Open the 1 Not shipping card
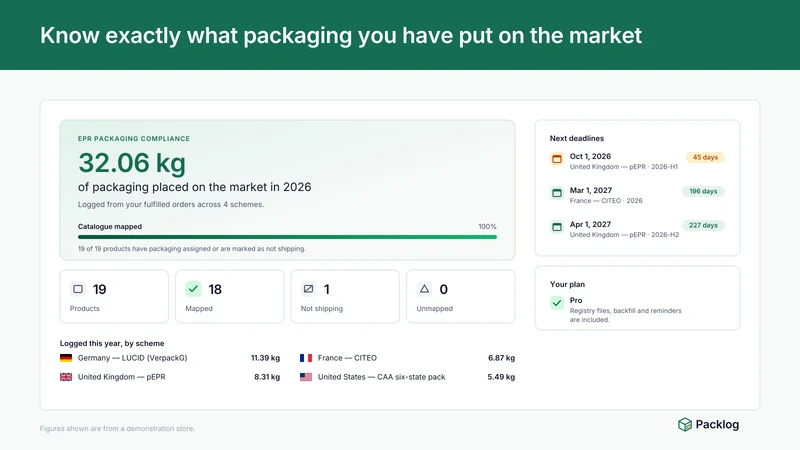Viewport: 800px width, 450px height. pyautogui.click(x=345, y=296)
